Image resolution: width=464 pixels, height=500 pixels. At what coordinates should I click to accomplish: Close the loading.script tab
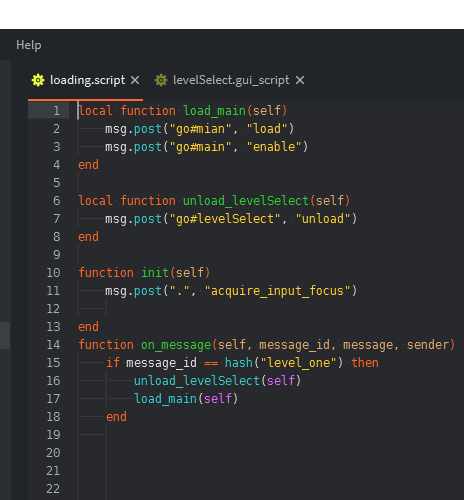135,80
